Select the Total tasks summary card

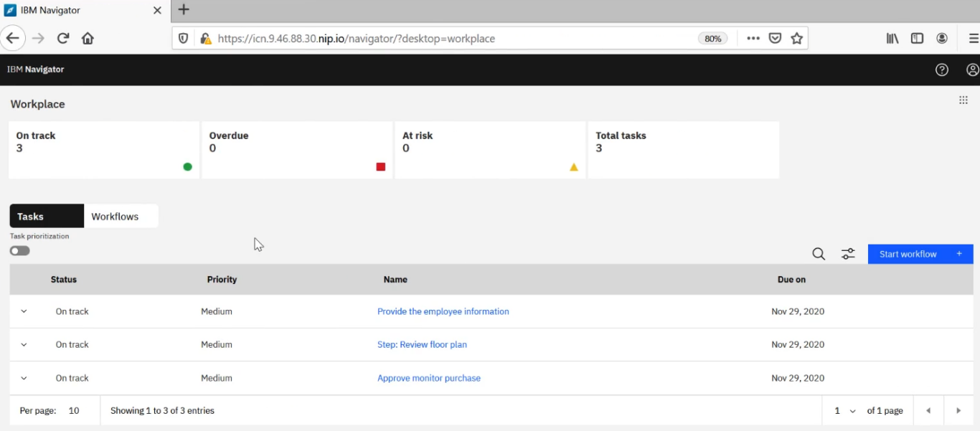point(684,150)
